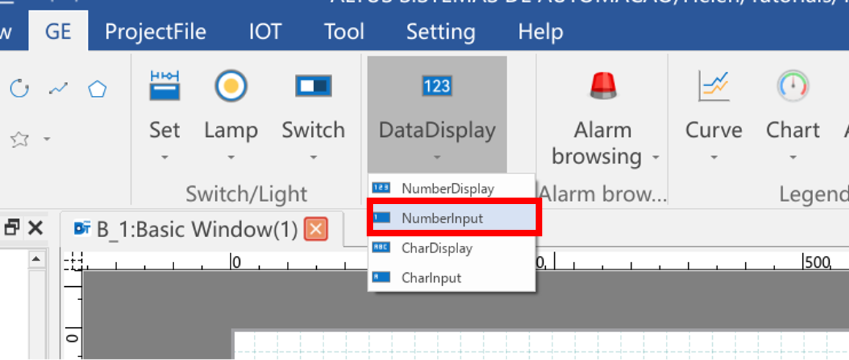Expand the Alarm browsing dropdown arrow
The image size is (849, 360).
pyautogui.click(x=656, y=158)
